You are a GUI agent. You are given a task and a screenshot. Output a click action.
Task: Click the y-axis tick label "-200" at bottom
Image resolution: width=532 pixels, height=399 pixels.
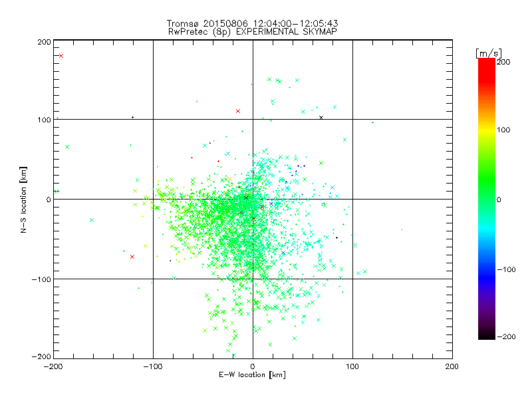click(x=41, y=356)
